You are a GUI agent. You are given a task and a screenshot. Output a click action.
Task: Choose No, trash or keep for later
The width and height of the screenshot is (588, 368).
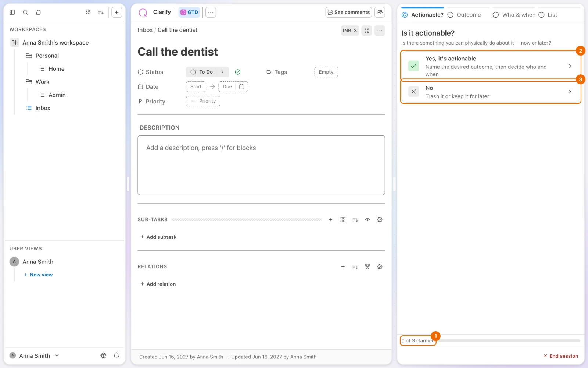(491, 92)
